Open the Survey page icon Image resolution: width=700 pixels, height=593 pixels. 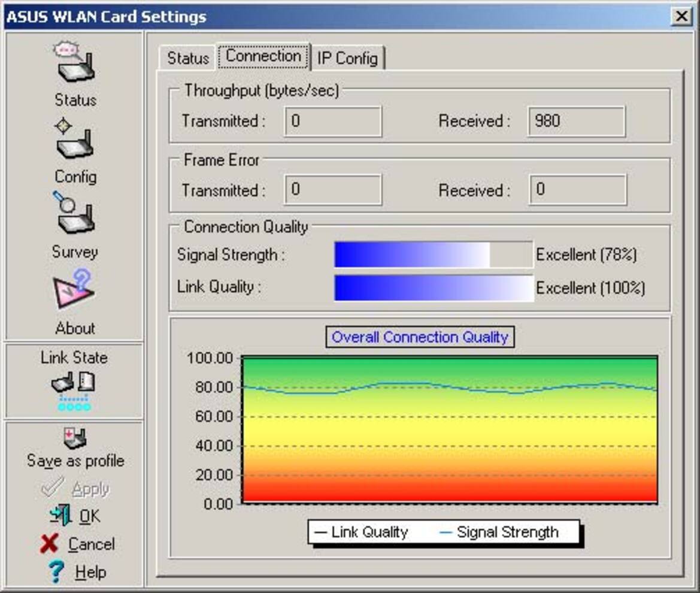click(x=75, y=213)
